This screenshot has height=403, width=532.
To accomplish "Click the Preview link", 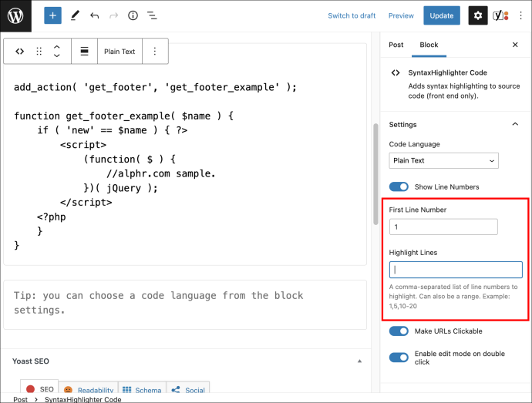I will click(x=401, y=15).
